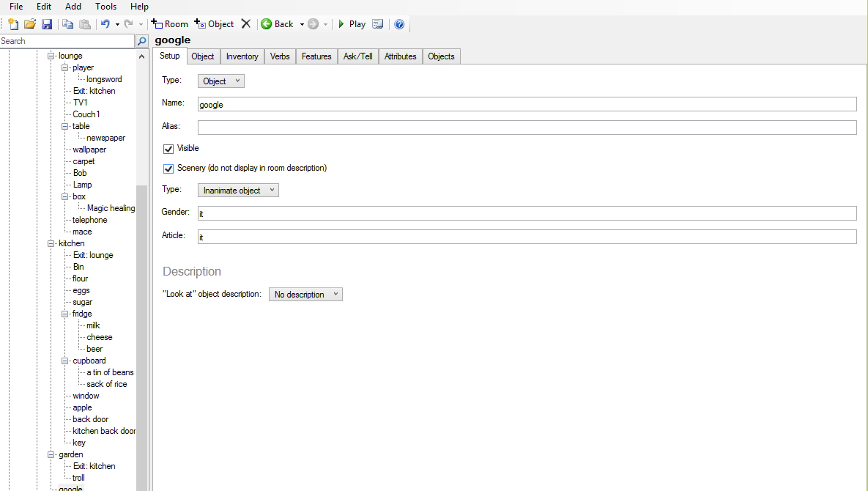Uncheck the Visible checkbox

coord(168,149)
